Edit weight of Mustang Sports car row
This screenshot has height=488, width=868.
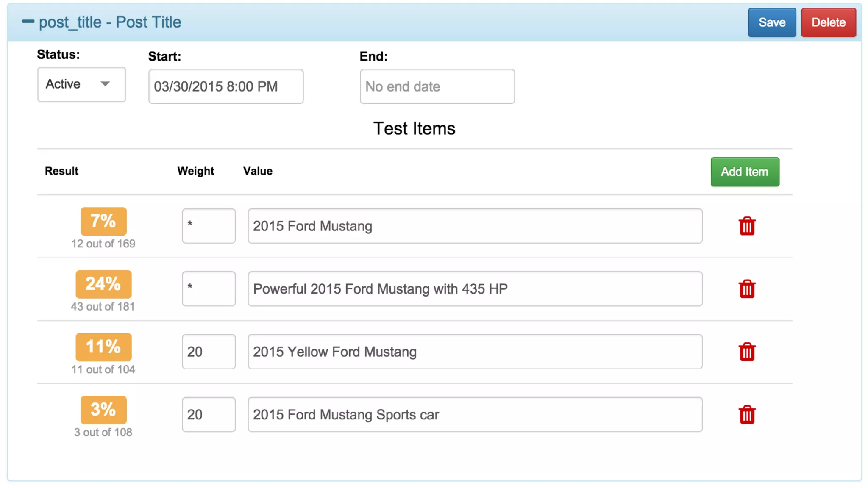click(209, 414)
